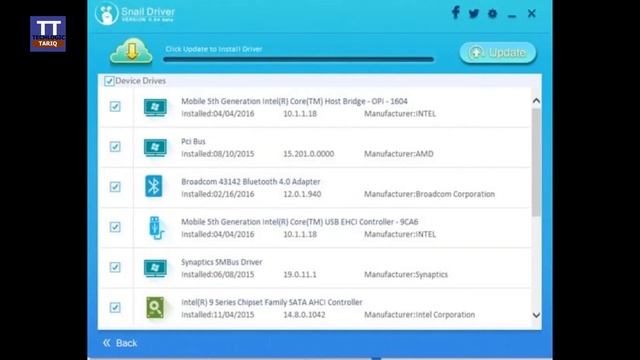Select Synaptics SMBus Driver title text

pos(222,262)
